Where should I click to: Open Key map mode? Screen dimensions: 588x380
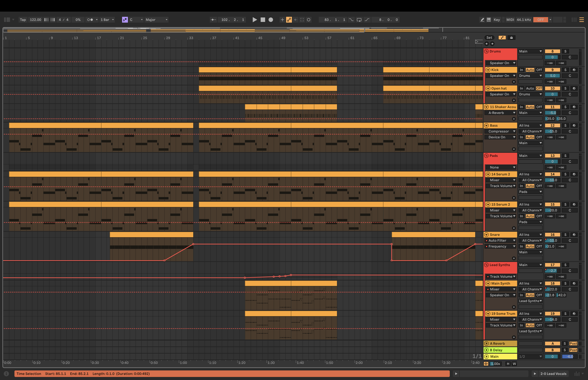click(497, 20)
